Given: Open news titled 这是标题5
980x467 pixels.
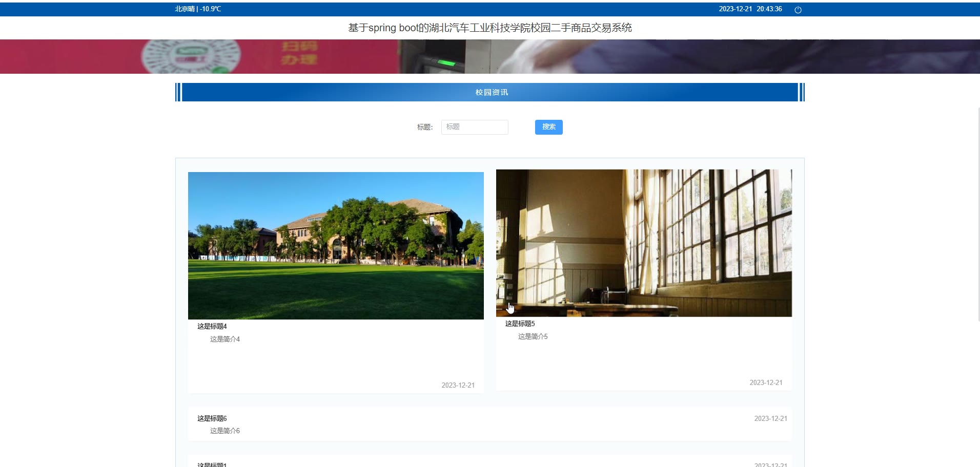Looking at the screenshot, I should coord(520,324).
